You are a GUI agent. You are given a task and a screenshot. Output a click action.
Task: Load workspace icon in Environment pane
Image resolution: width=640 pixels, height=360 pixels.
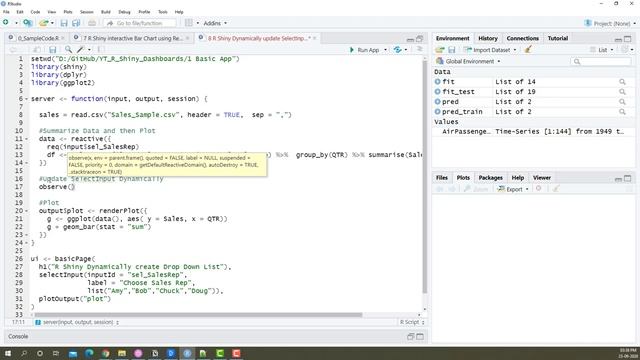coord(440,50)
